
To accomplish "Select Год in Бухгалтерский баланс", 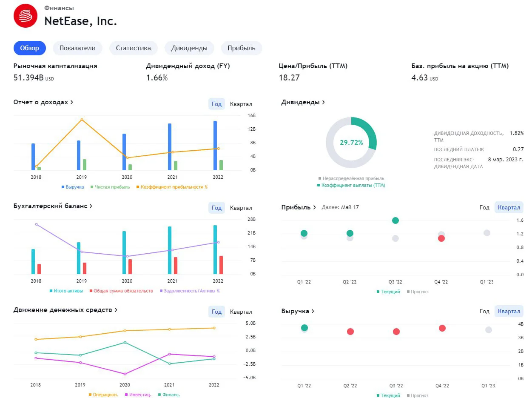I will coord(216,208).
